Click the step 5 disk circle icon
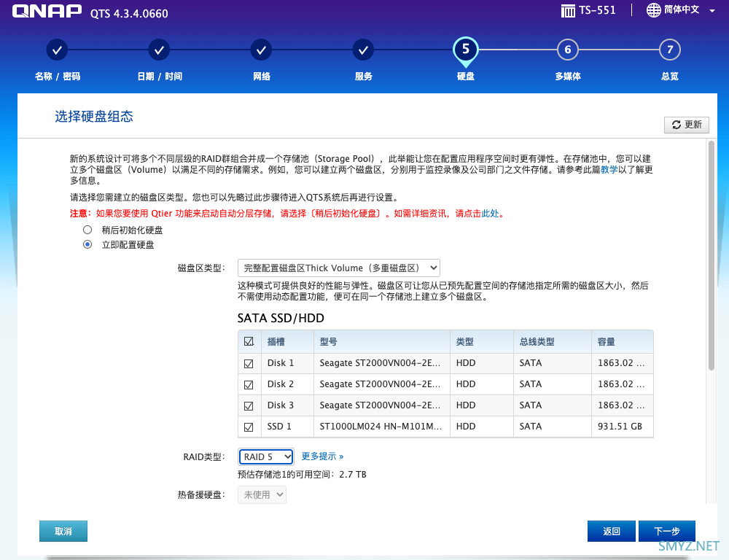Viewport: 729px width, 560px height. [465, 50]
